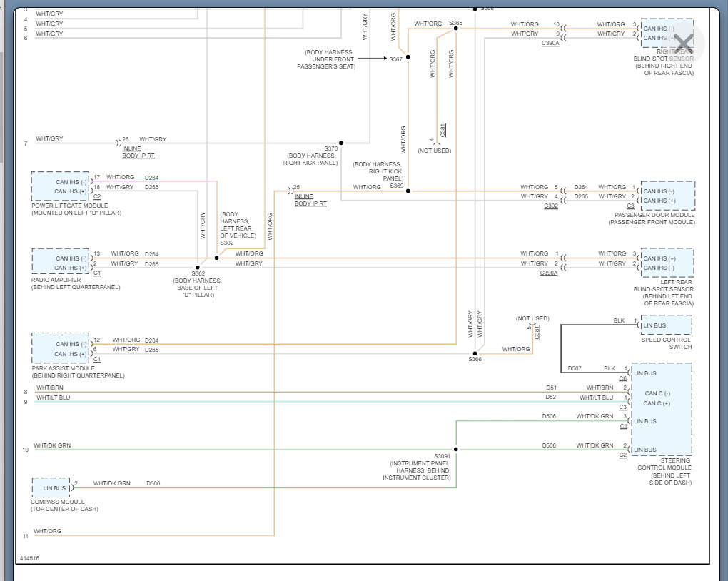The image size is (728, 581).
Task: Select splice label S362
Action: point(198,273)
